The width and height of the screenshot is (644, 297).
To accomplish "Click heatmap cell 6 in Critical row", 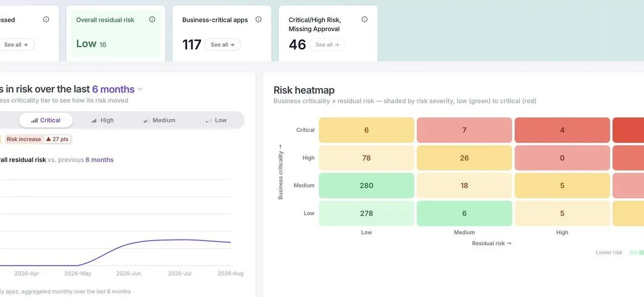I will [x=366, y=130].
